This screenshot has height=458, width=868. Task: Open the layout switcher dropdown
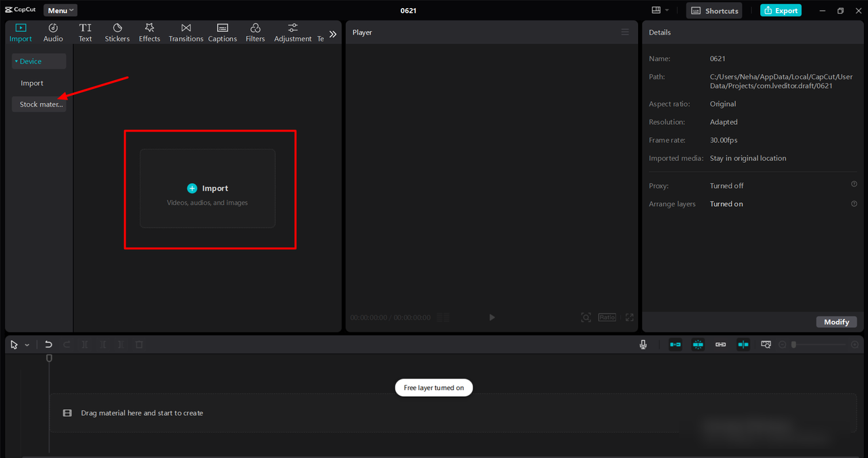point(660,10)
